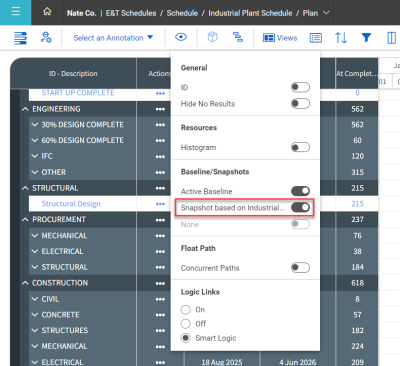Click the blue filter funnel icon
This screenshot has width=400, height=366.
pyautogui.click(x=366, y=37)
